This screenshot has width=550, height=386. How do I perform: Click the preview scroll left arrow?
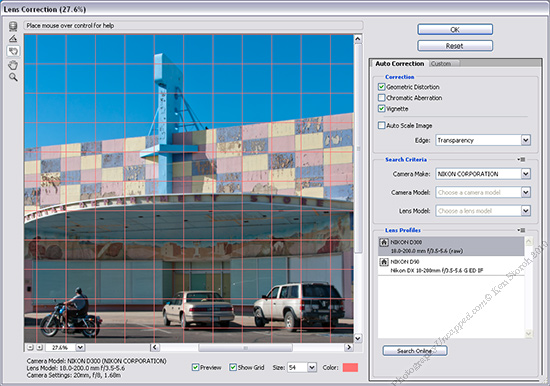(x=155, y=347)
